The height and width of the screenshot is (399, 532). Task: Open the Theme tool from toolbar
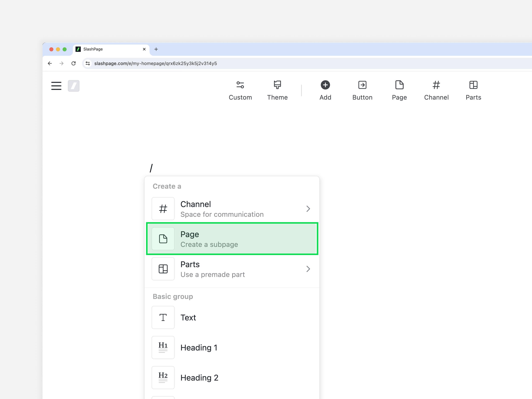tap(277, 85)
